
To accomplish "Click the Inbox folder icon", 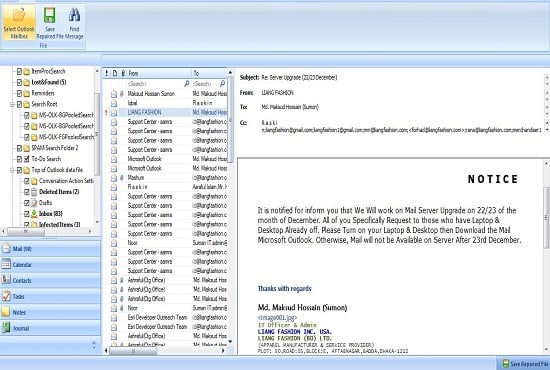I will (x=34, y=214).
